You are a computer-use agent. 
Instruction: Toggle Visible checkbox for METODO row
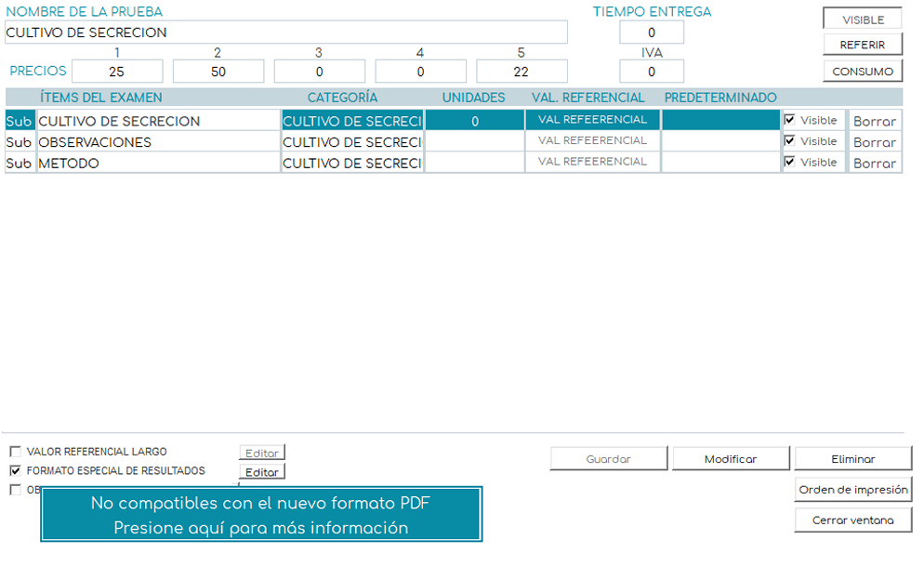pos(790,162)
